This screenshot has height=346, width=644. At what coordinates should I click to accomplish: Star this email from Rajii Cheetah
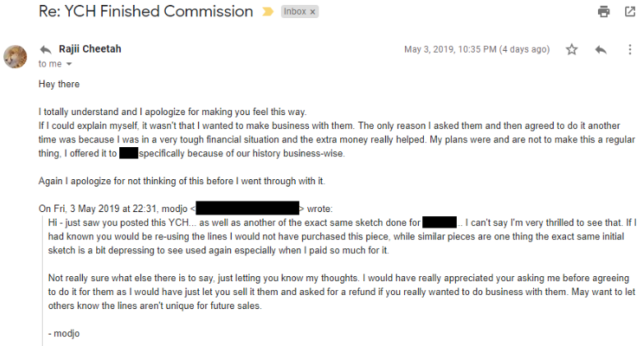pyautogui.click(x=572, y=49)
